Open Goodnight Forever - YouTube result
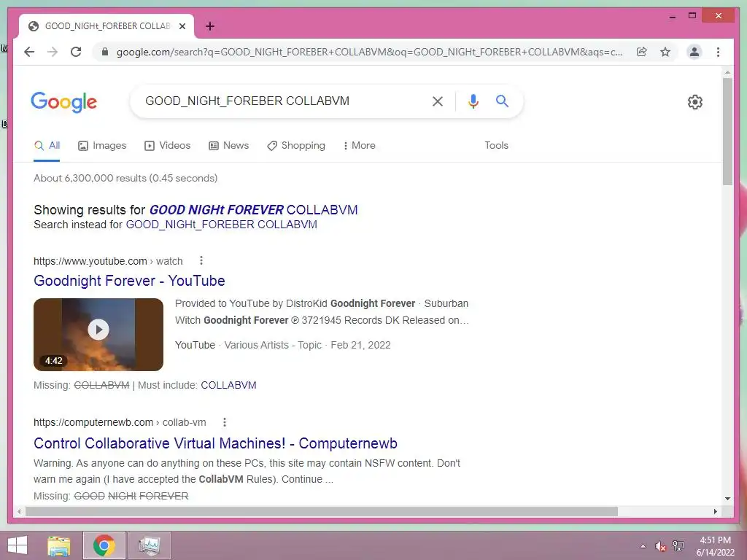747x560 pixels. click(x=129, y=281)
